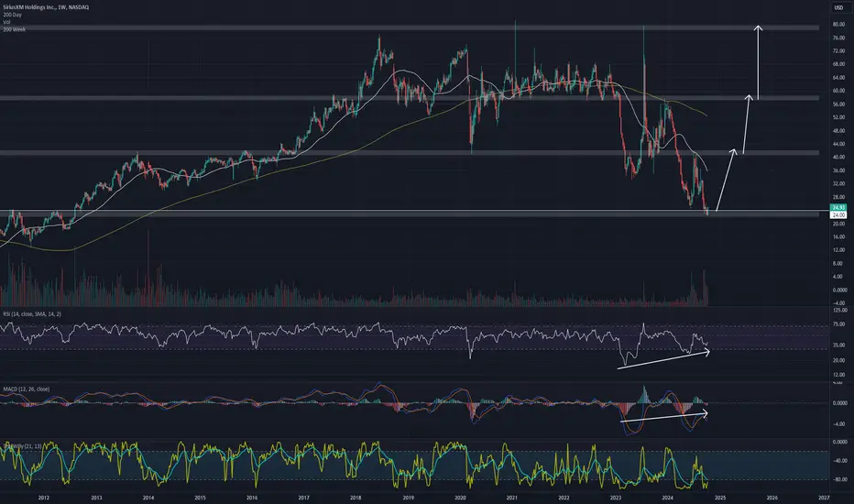Click the 28.00 price axis label
This screenshot has height=504, width=854.
coord(838,197)
